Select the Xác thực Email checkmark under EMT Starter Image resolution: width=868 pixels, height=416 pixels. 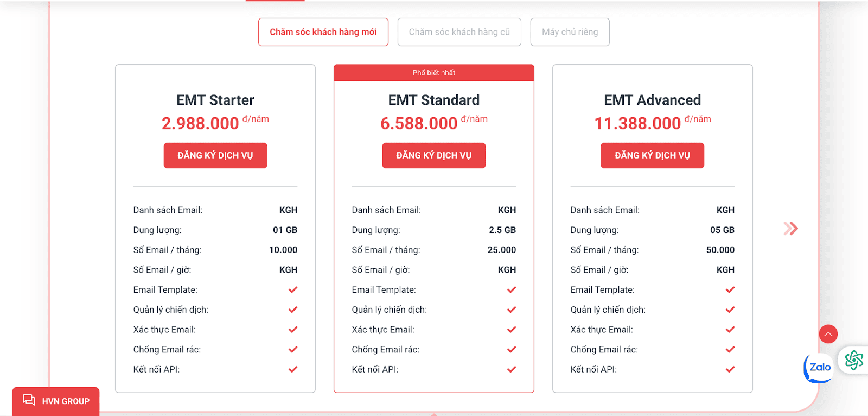coord(292,329)
